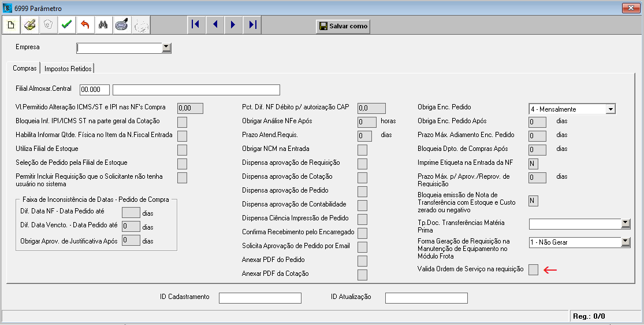The image size is (644, 325).
Task: Go to the next record
Action: 233,25
